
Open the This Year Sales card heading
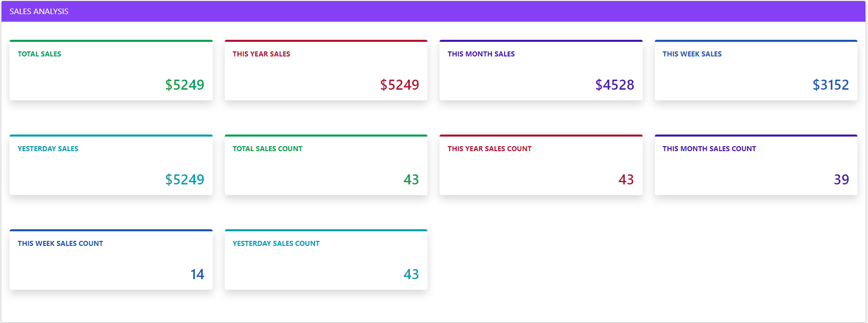click(x=261, y=54)
